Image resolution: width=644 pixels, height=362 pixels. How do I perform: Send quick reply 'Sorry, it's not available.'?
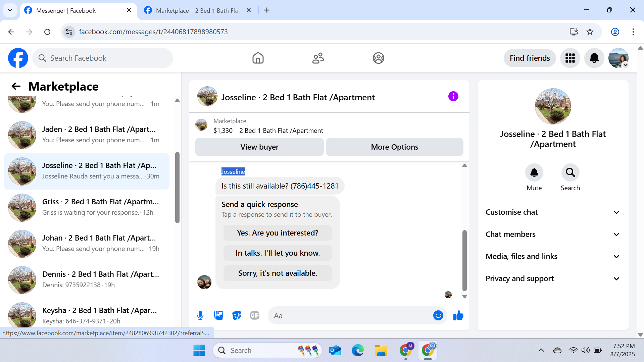coord(278,273)
